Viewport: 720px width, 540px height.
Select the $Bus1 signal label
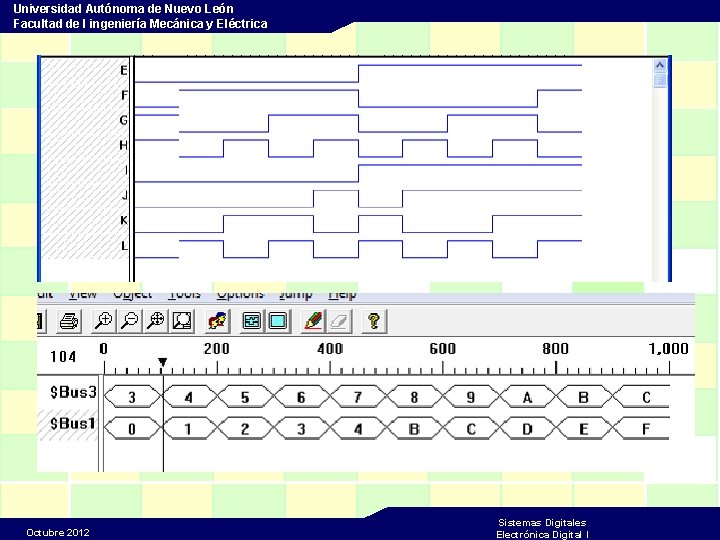point(73,423)
